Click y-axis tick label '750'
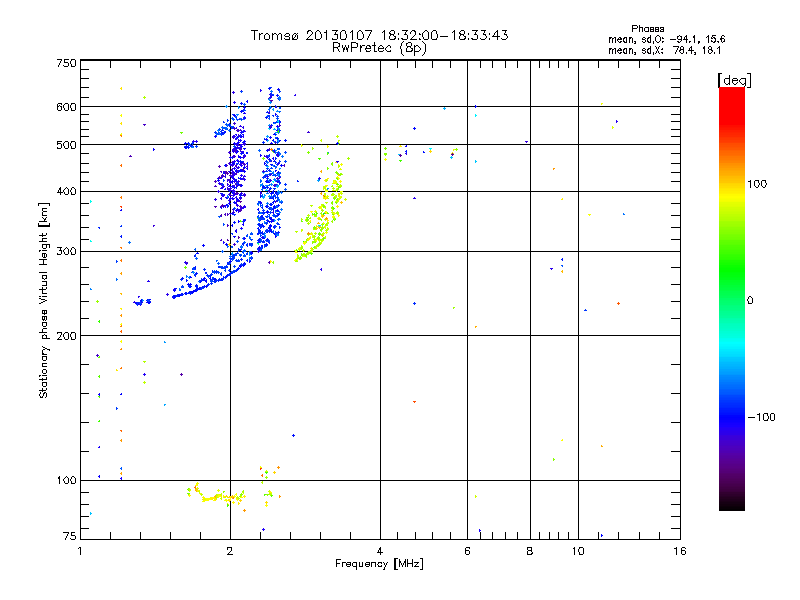 pos(66,63)
